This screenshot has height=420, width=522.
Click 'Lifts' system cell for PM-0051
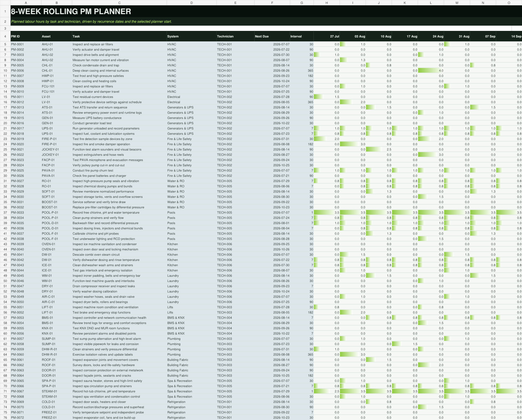(191, 307)
